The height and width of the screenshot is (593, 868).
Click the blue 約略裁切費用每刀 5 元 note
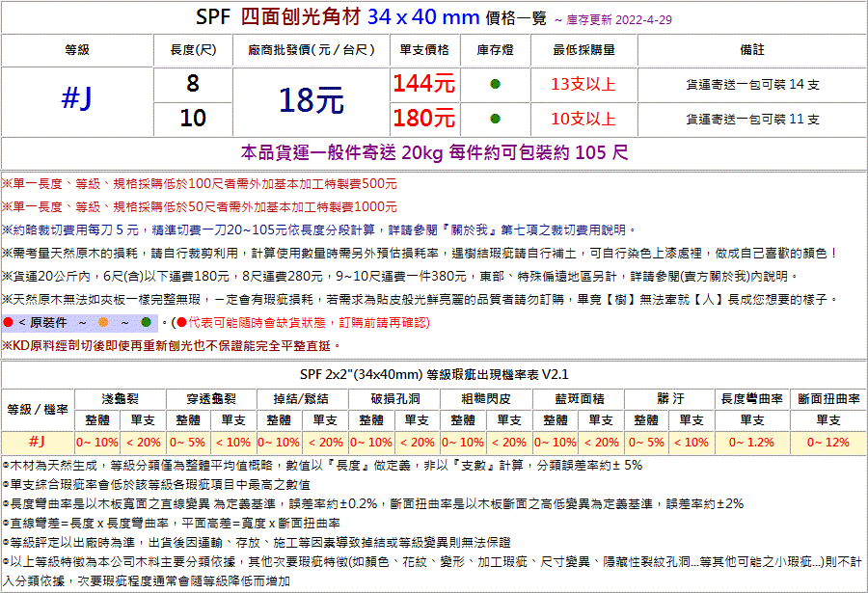tap(319, 229)
